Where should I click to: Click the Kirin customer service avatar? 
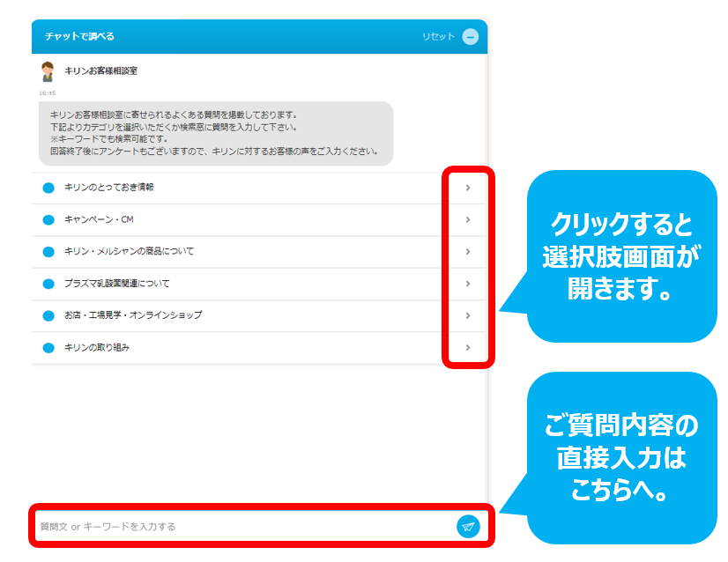tap(48, 71)
